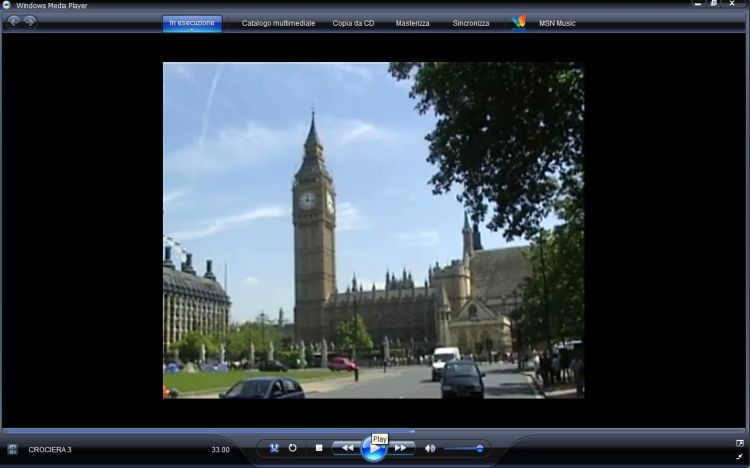Click the Forward navigation arrow
Image resolution: width=750 pixels, height=468 pixels.
pos(30,22)
